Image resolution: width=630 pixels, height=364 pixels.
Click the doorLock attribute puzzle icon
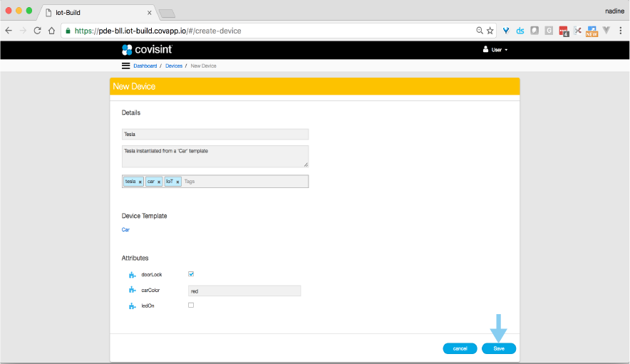[x=132, y=274]
